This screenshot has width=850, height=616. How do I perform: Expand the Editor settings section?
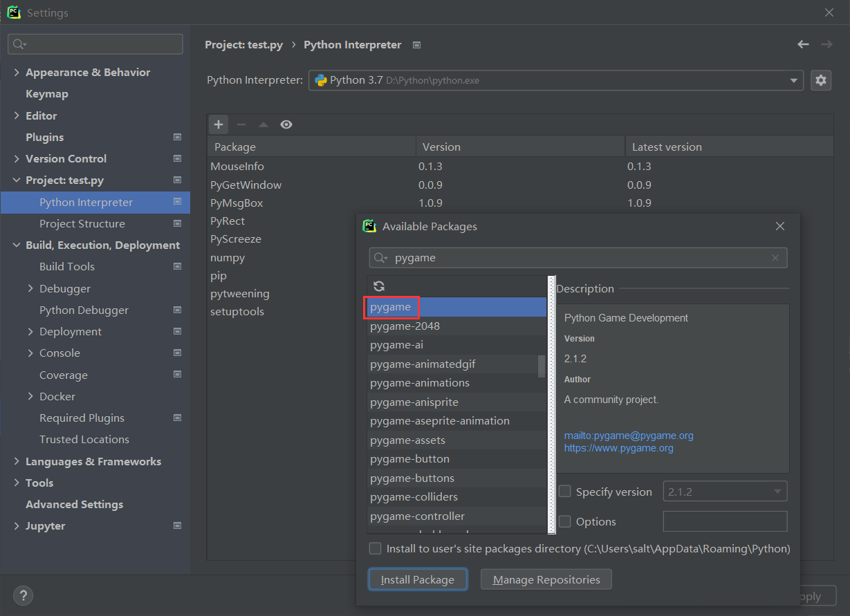coord(17,115)
